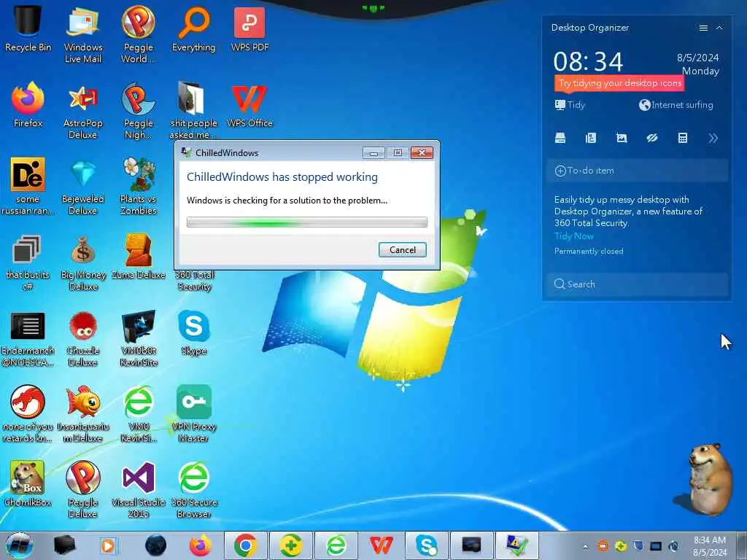Click the calculator icon in Desktop Organizer
This screenshot has width=747, height=560.
pyautogui.click(x=682, y=138)
